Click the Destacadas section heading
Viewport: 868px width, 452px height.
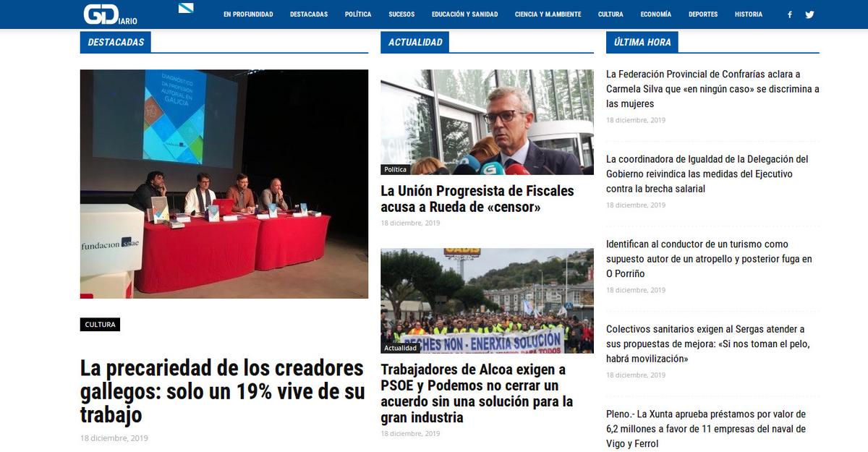pos(116,42)
